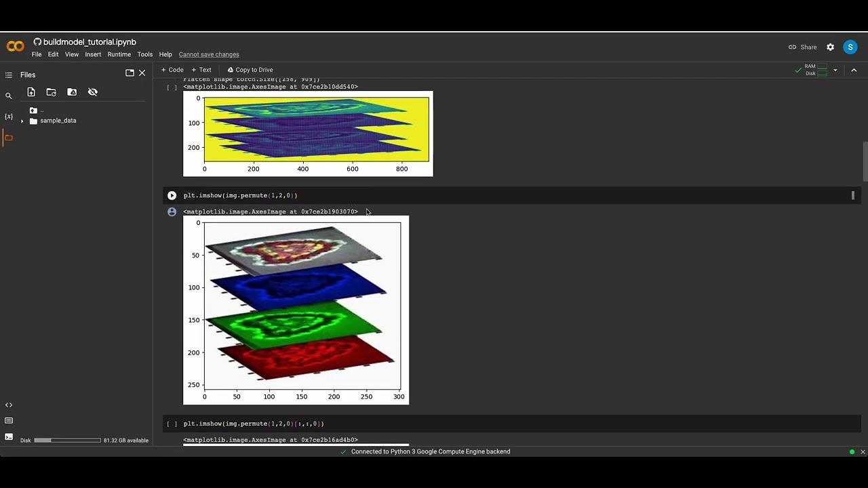
Task: Add a new Text cell
Action: (201, 70)
